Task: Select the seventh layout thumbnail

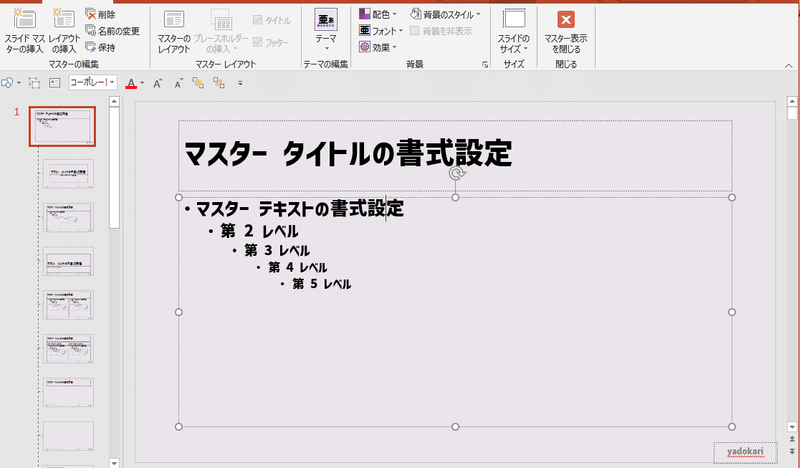Action: coord(68,392)
